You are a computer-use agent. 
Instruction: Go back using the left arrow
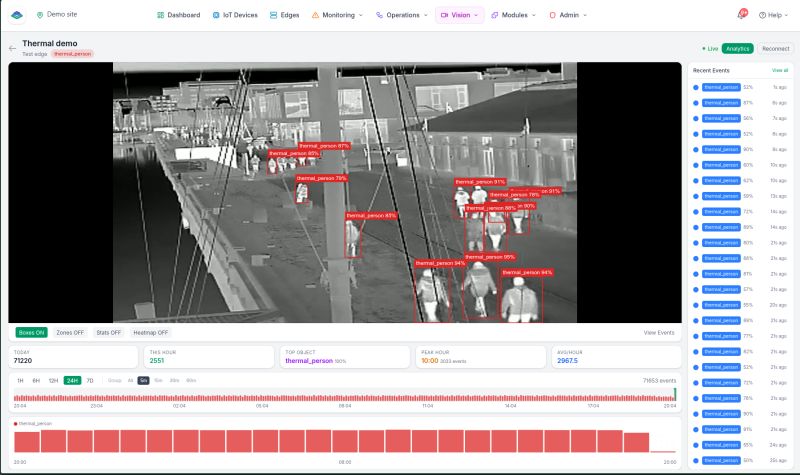[12, 48]
